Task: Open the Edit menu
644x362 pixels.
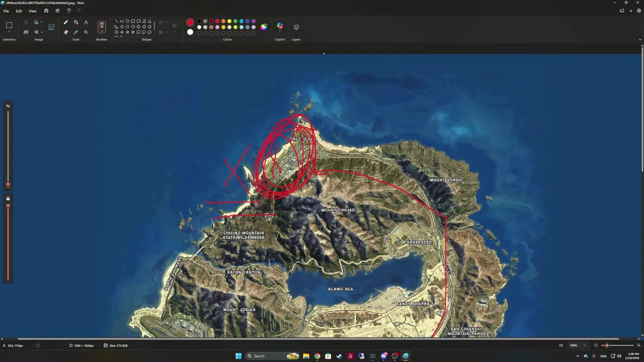Action: point(19,11)
